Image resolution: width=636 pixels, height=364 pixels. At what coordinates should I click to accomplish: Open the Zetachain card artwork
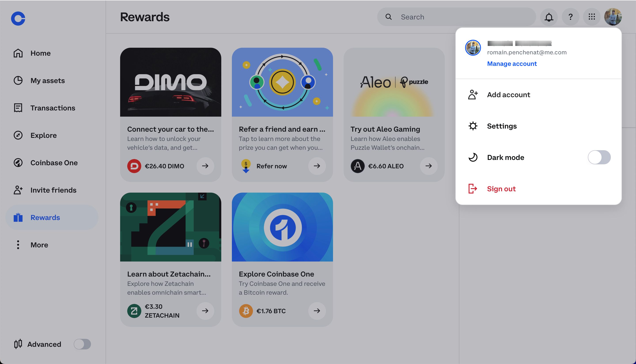click(170, 227)
